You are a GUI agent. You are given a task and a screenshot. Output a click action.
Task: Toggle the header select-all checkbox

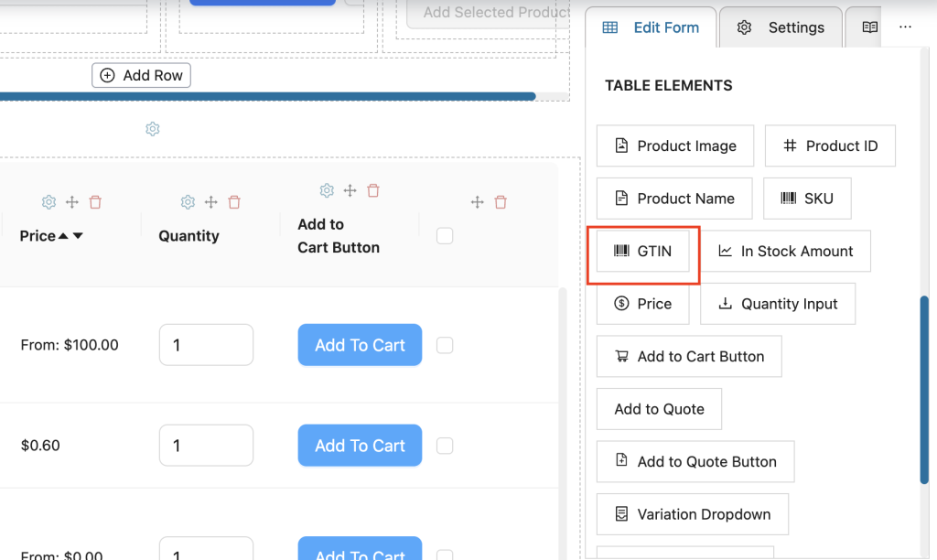pos(445,236)
